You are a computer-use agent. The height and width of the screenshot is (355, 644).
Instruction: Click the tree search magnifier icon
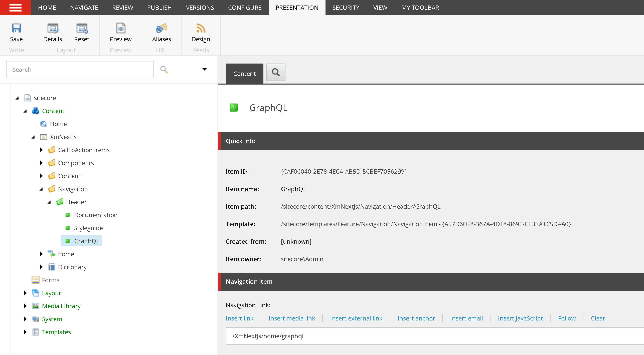164,70
